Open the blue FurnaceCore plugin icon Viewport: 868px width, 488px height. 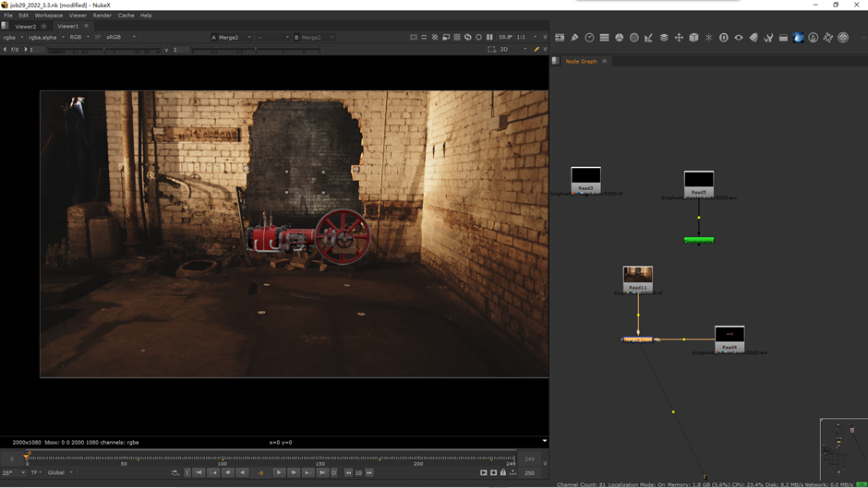pos(798,38)
